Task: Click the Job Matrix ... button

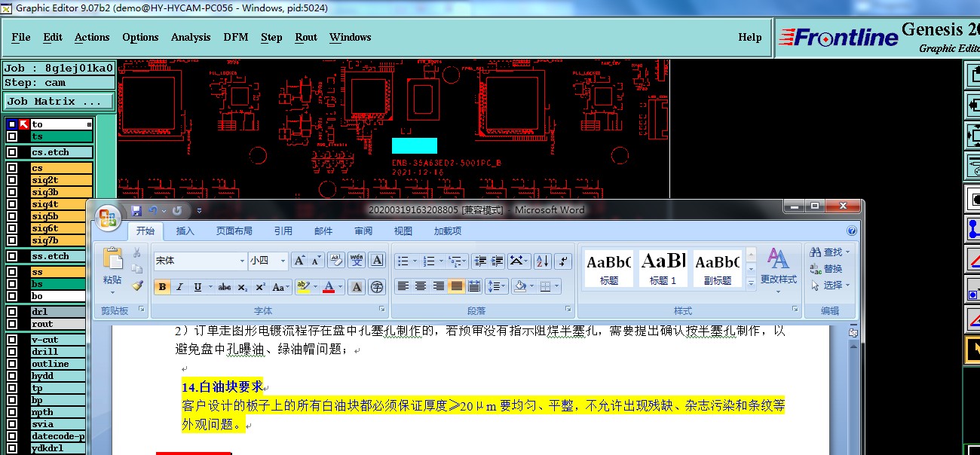Action: click(59, 101)
